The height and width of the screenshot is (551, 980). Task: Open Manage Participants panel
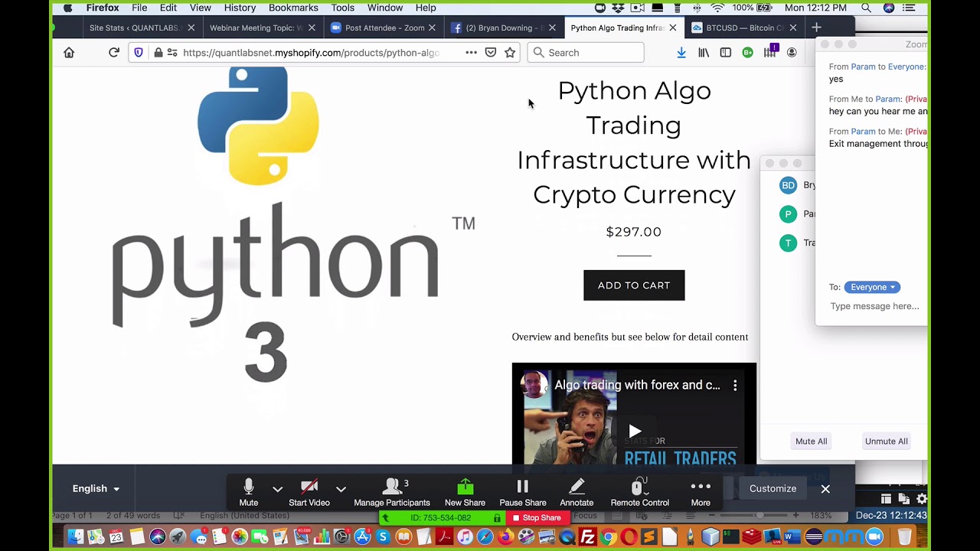tap(392, 493)
